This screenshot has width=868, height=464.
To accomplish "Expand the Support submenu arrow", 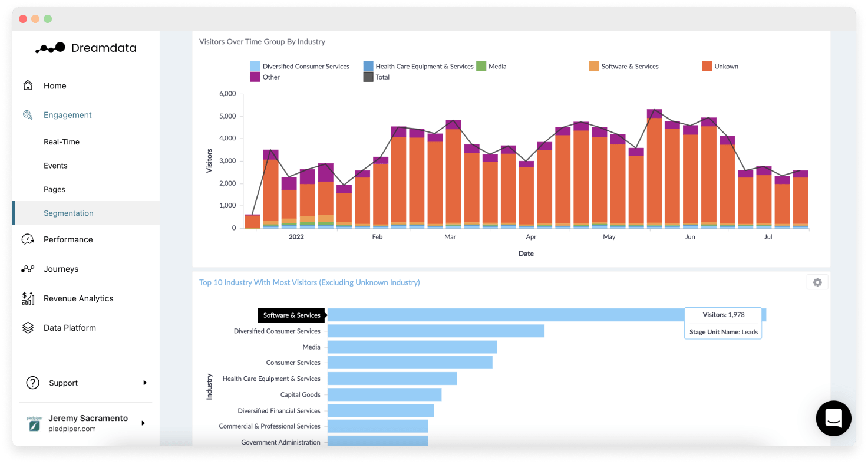I will coord(145,383).
